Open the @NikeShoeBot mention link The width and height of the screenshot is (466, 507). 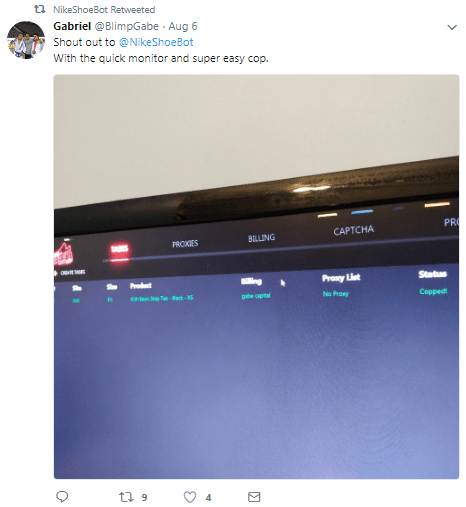click(156, 42)
